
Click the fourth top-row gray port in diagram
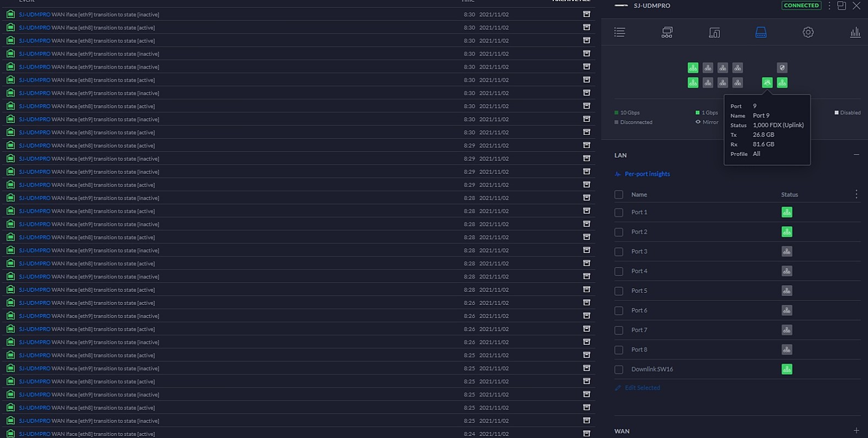tap(737, 68)
